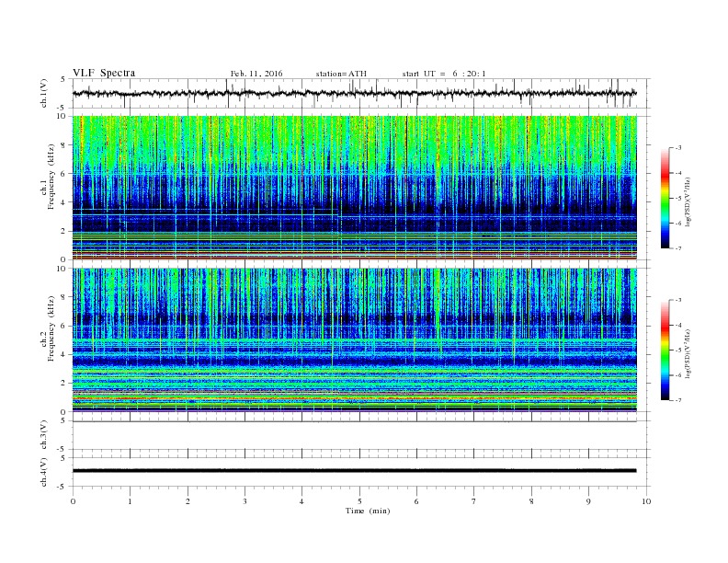Select the ch.1 colorbar "log(PSD)" label
This screenshot has height=563, width=728.
tap(688, 202)
